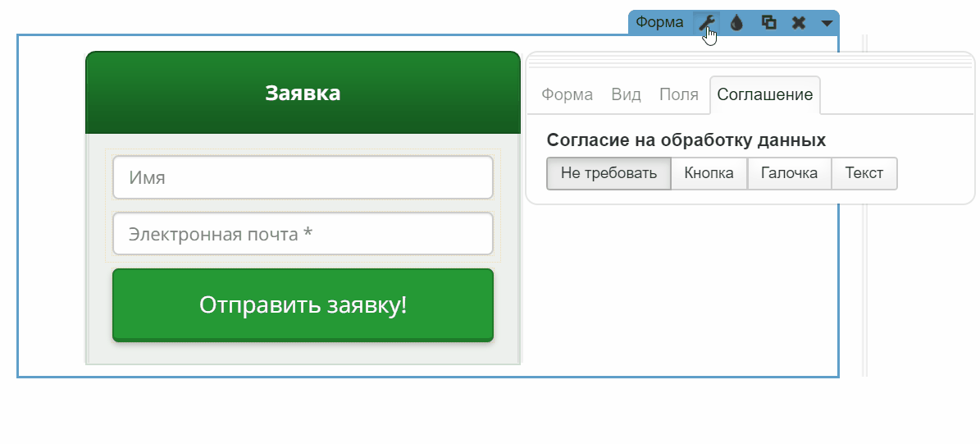Grab the settings panel top drag handle
This screenshot has width=980, height=444.
pyautogui.click(x=750, y=59)
